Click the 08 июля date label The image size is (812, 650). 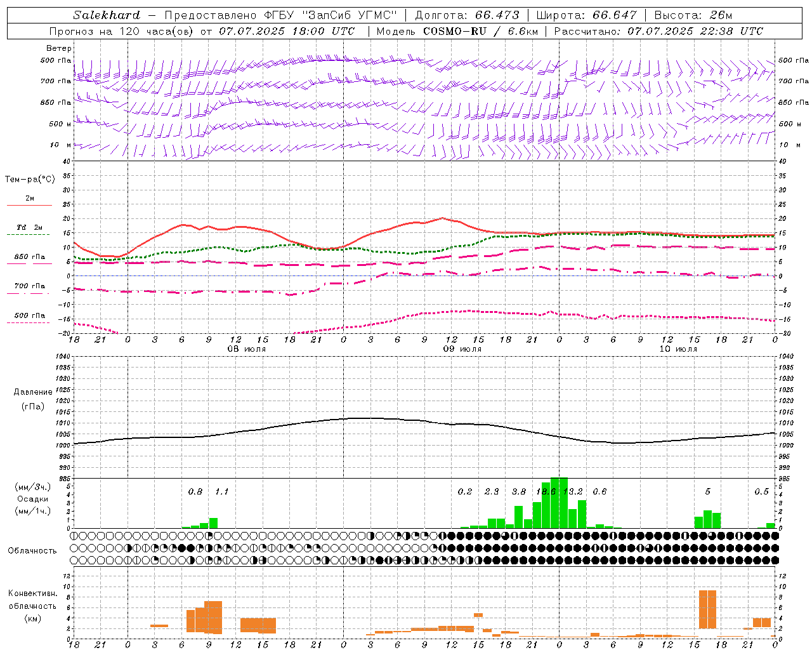click(x=247, y=349)
